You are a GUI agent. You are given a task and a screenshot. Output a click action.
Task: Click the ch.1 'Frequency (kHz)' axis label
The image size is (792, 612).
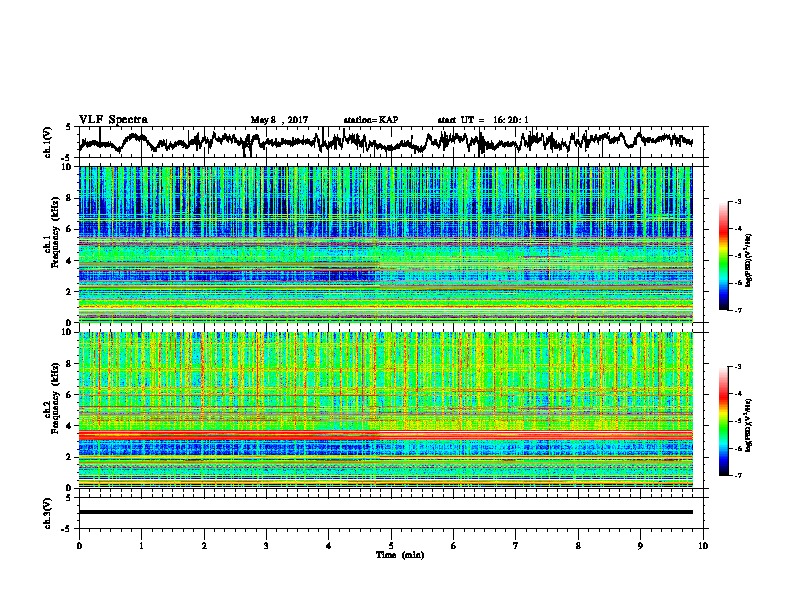(x=55, y=232)
